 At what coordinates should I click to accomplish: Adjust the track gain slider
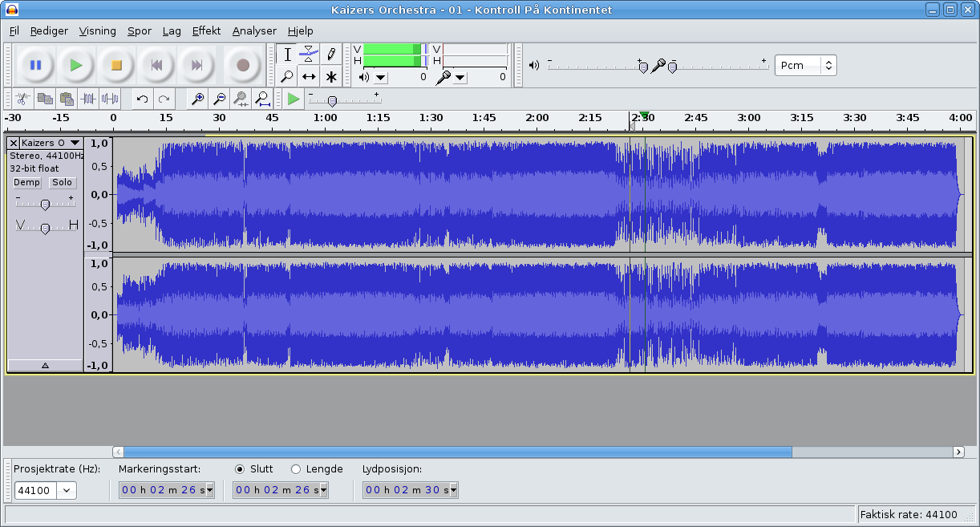(x=45, y=205)
